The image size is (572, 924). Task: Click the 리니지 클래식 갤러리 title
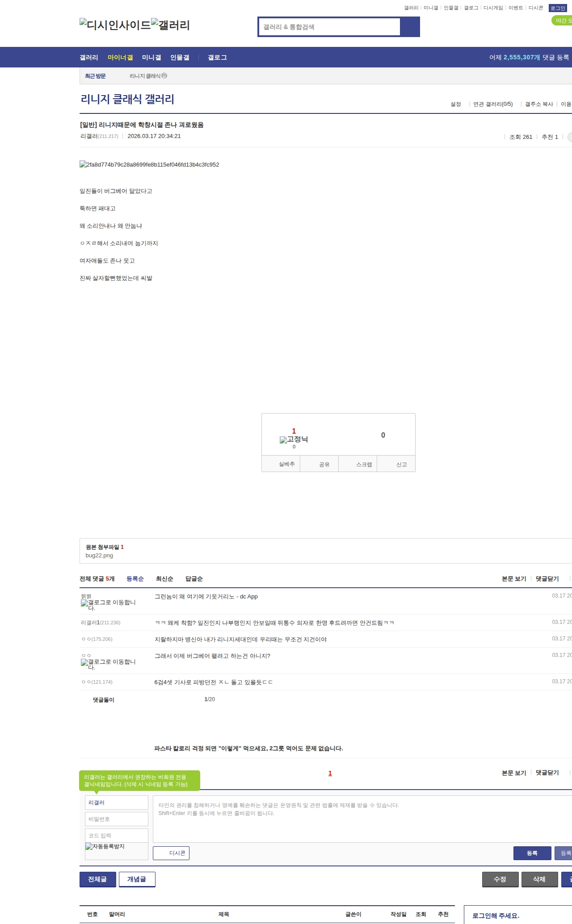(127, 99)
